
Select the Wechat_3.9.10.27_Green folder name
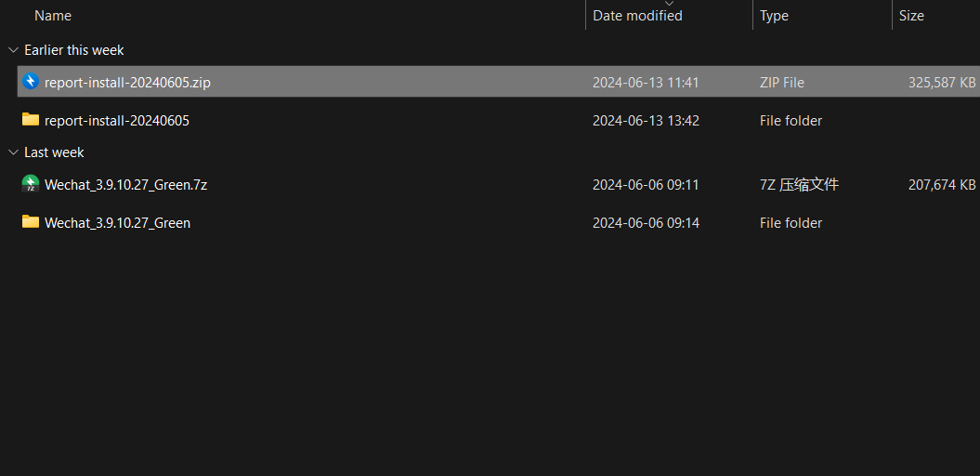tap(117, 223)
